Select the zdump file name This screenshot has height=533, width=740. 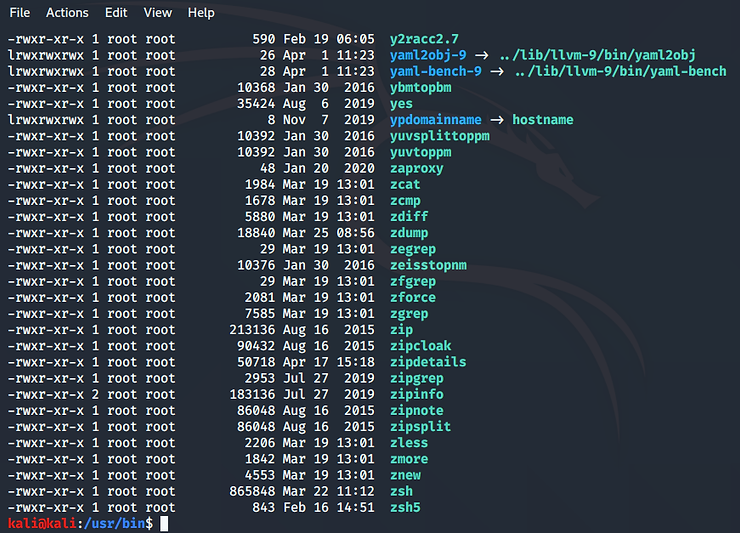pos(409,233)
